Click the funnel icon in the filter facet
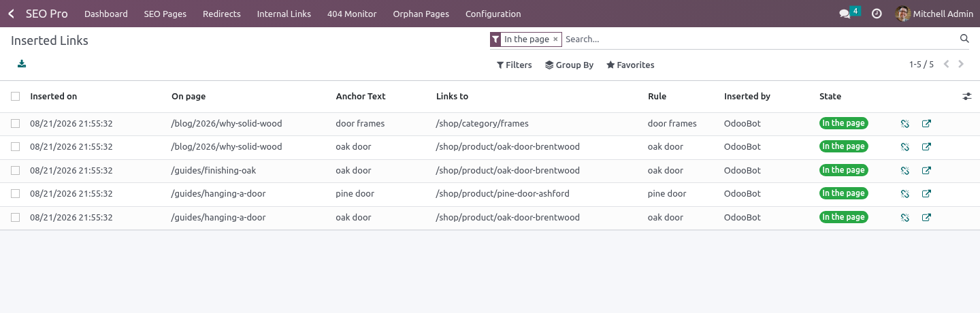 click(495, 39)
